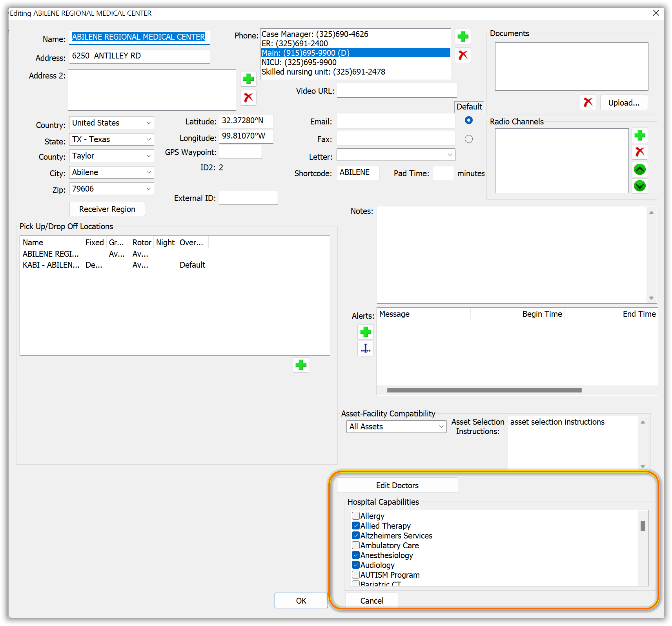
Task: Select the Skilled nursing unit phone
Action: (355, 72)
